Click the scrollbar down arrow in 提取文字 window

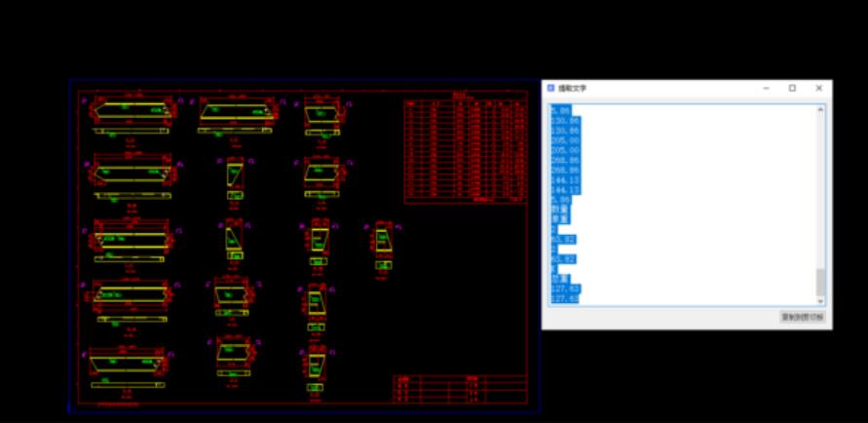pyautogui.click(x=820, y=301)
